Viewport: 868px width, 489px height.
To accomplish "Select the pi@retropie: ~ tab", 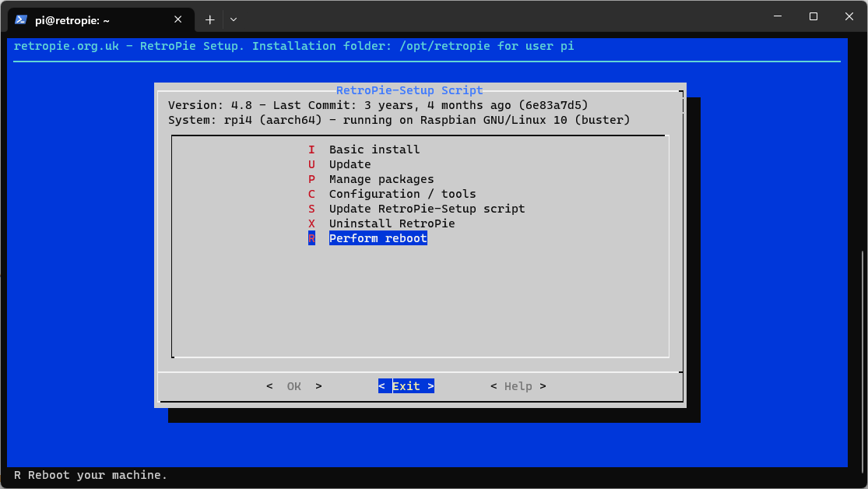I will coord(100,20).
